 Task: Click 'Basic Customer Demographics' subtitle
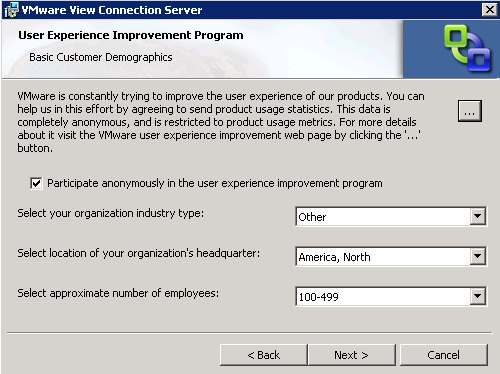[101, 57]
